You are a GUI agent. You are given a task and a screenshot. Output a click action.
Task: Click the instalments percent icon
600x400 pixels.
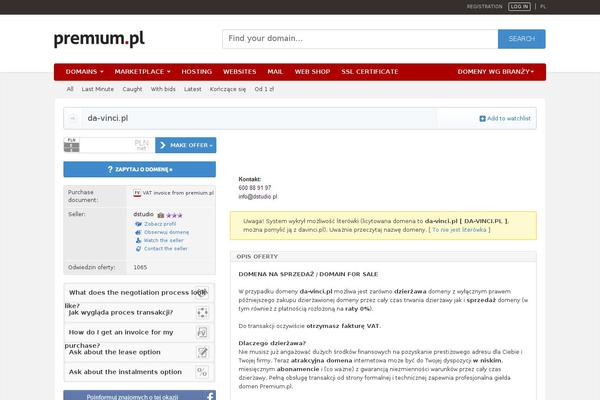(202, 372)
